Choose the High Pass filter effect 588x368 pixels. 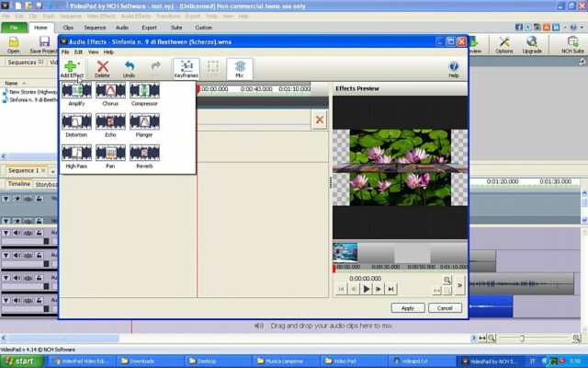click(76, 155)
